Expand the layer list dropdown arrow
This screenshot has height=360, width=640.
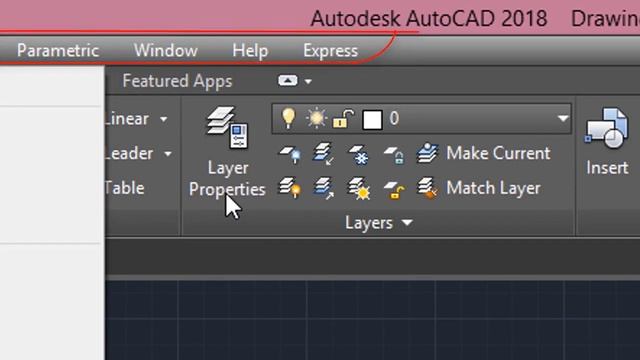click(x=563, y=119)
